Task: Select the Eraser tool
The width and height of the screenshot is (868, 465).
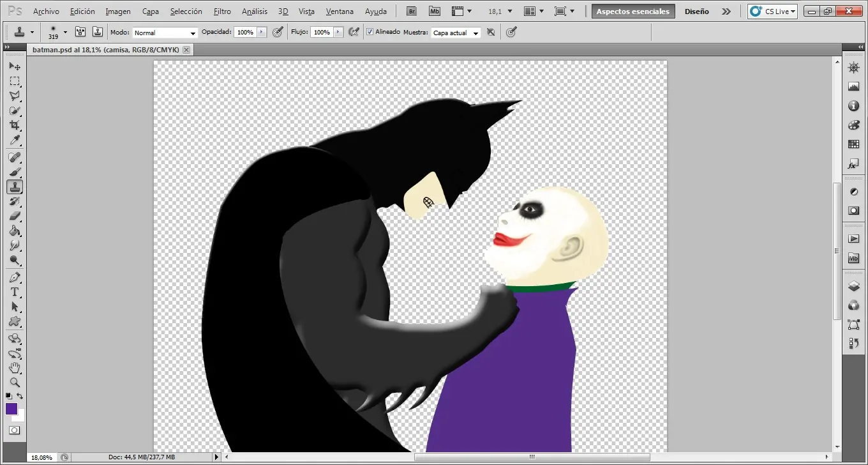Action: 15,217
